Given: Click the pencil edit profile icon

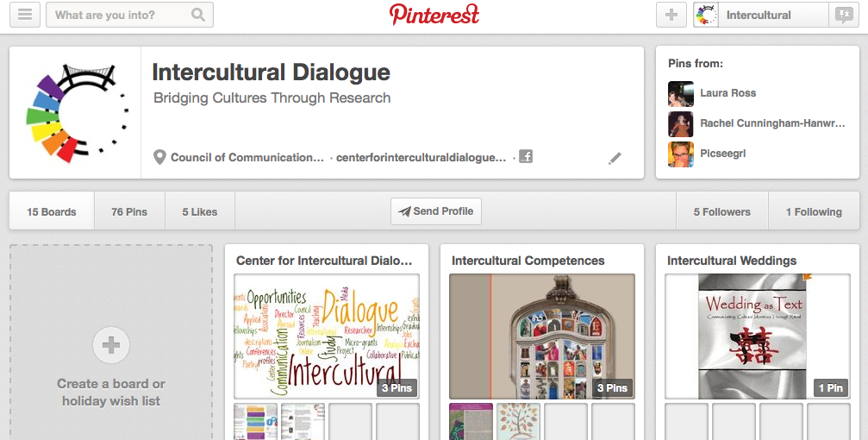Looking at the screenshot, I should 615,158.
